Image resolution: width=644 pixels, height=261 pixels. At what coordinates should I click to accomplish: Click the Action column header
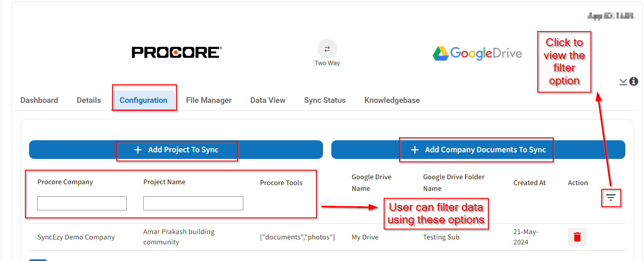click(578, 183)
